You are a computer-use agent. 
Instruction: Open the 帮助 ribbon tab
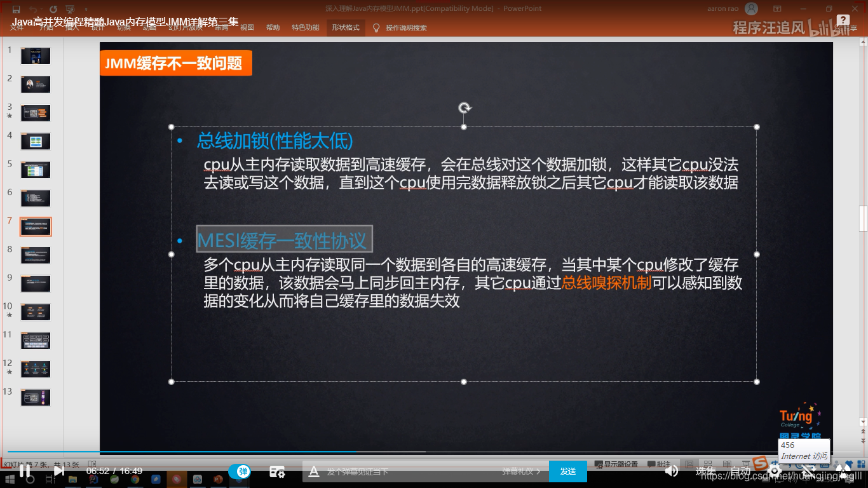coord(273,27)
